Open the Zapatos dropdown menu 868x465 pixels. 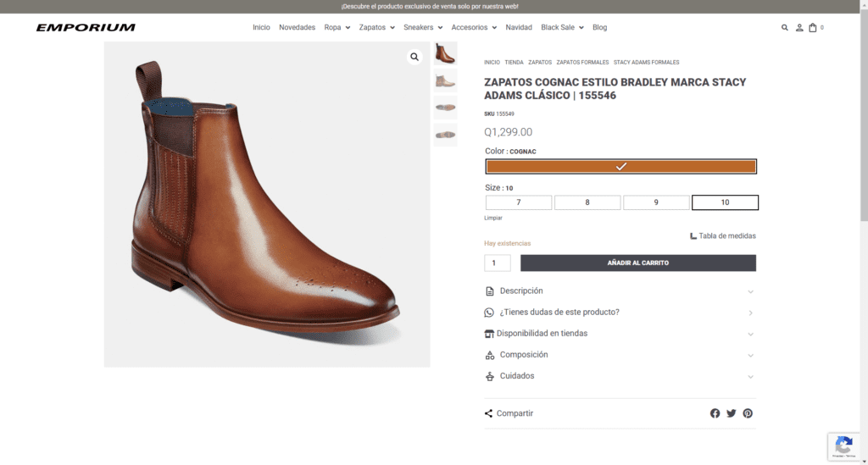[x=377, y=28]
